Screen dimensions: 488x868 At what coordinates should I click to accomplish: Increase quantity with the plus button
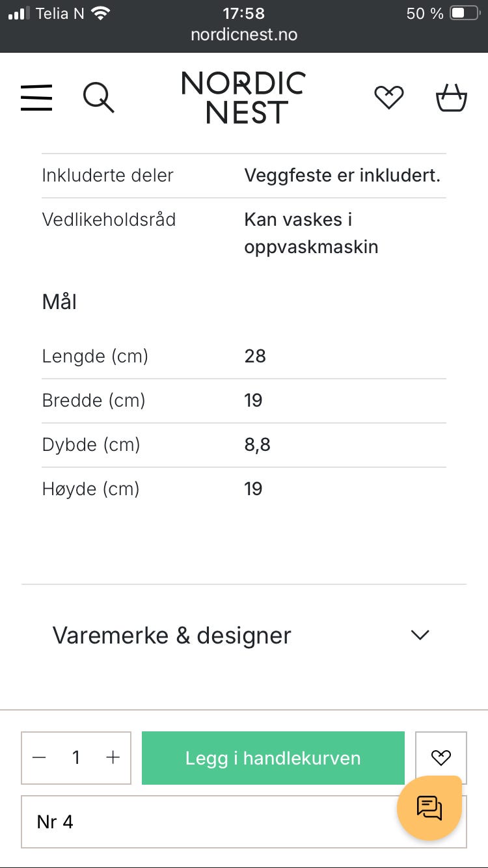(x=113, y=757)
